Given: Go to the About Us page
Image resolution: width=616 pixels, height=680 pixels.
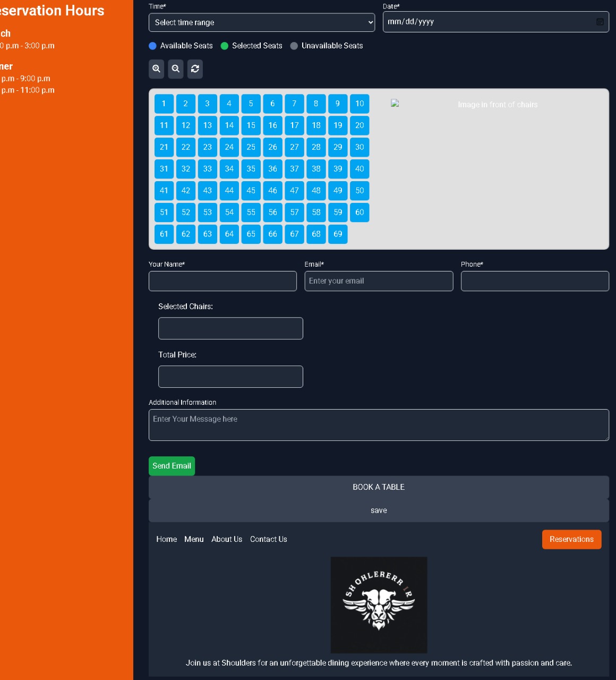Looking at the screenshot, I should click(227, 539).
